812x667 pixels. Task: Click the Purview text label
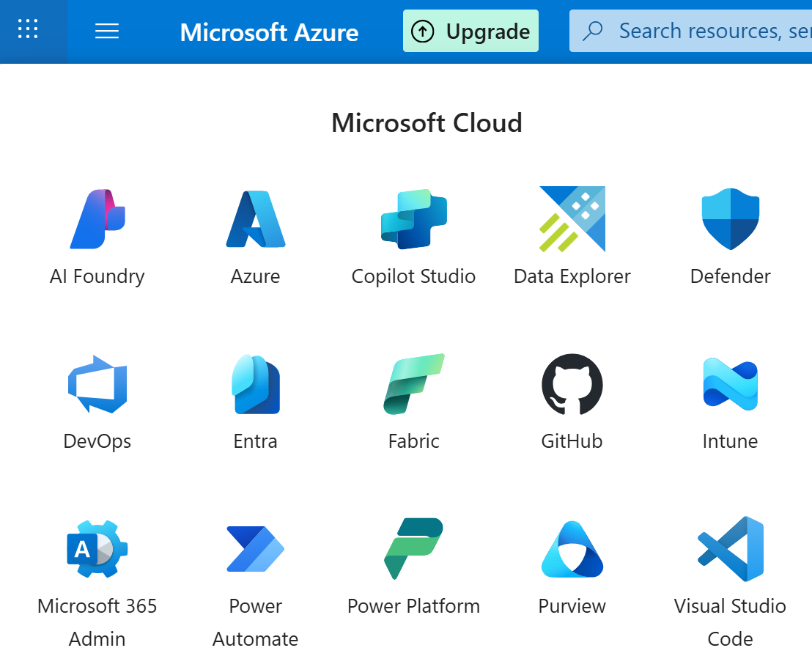click(572, 606)
